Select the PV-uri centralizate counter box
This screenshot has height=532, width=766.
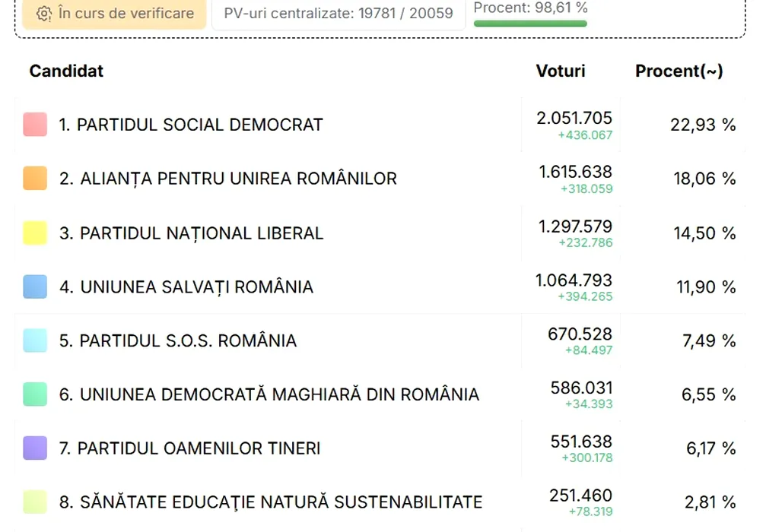339,13
